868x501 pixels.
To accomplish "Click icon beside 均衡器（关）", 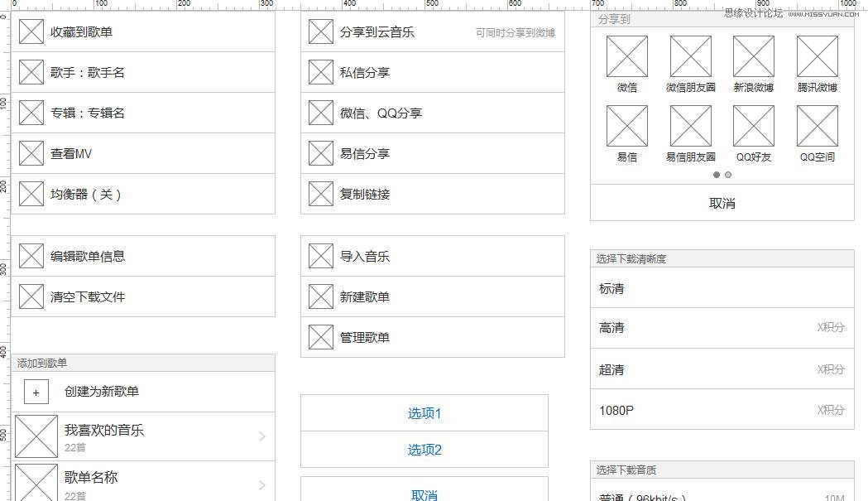I will pos(31,194).
